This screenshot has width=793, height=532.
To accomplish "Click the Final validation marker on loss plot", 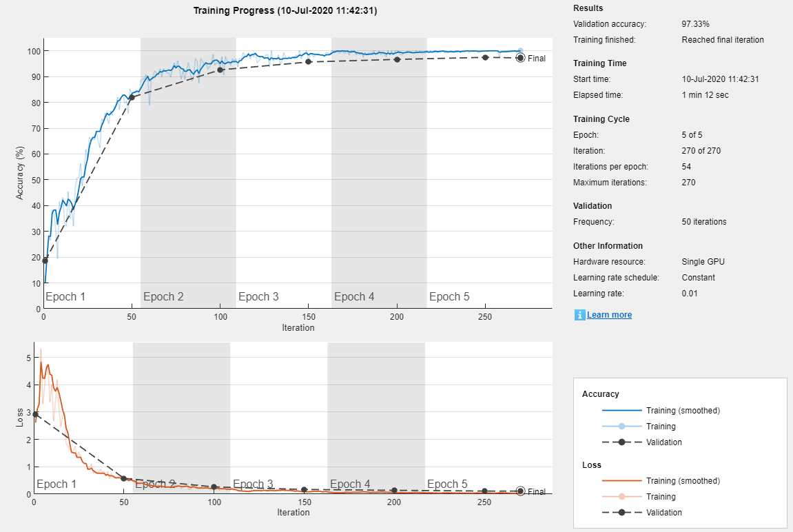I will pos(520,491).
